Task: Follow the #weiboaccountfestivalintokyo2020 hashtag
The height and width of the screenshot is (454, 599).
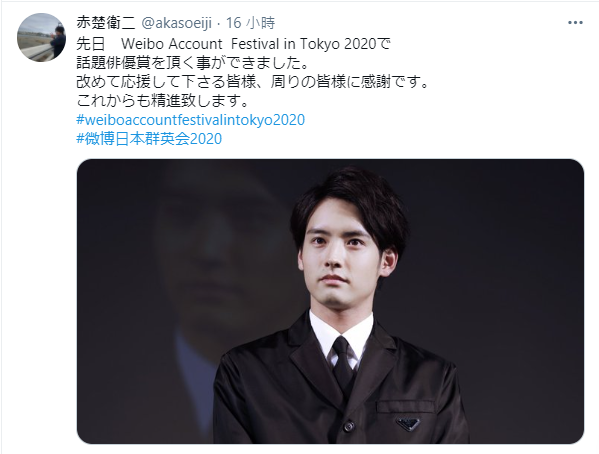Action: [191, 120]
